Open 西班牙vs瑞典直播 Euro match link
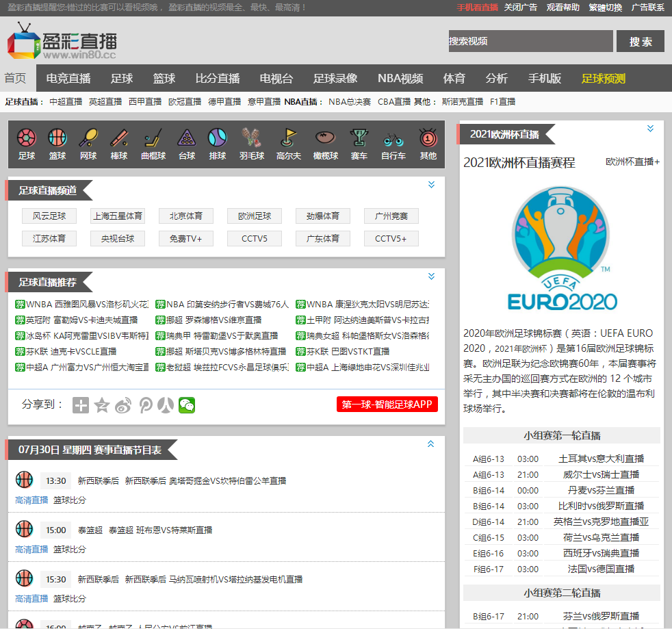The width and height of the screenshot is (672, 629). 601,553
